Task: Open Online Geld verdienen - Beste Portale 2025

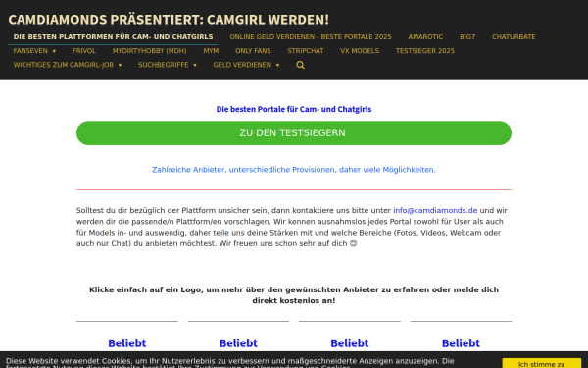Action: (311, 37)
